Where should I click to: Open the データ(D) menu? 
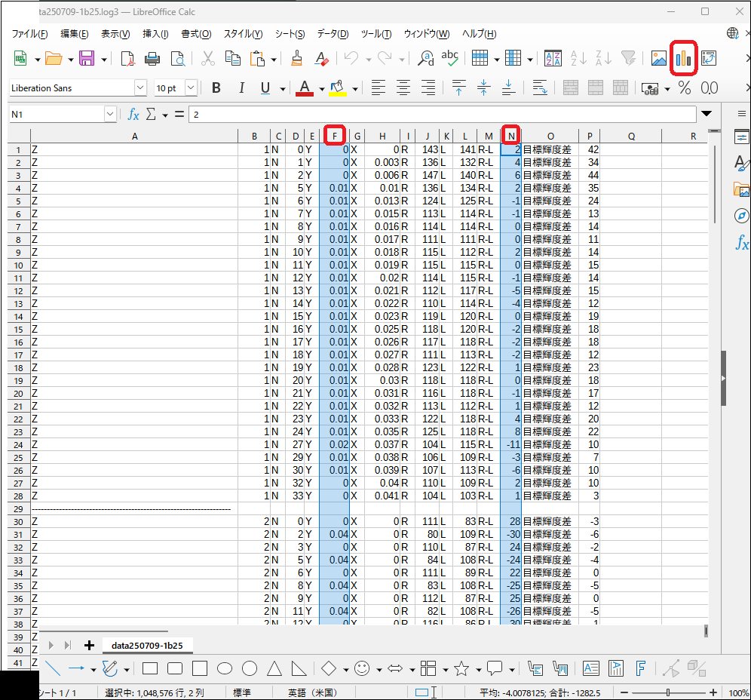pyautogui.click(x=332, y=34)
